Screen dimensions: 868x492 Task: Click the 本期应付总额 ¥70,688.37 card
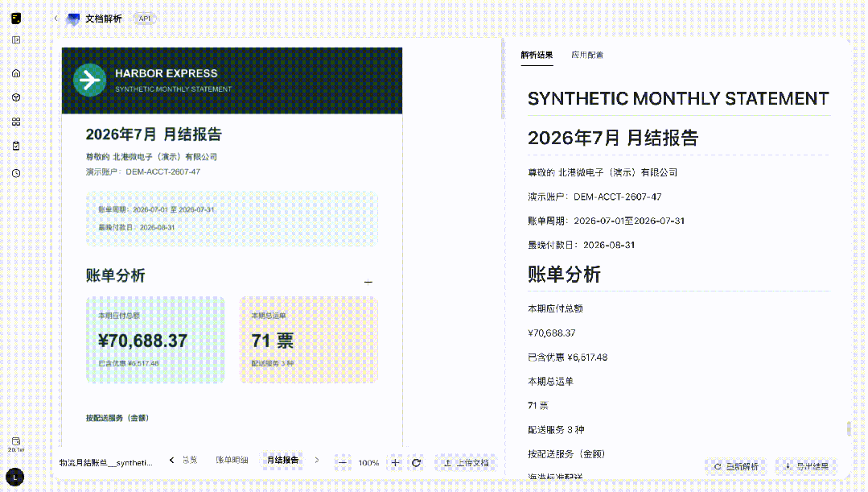[155, 340]
